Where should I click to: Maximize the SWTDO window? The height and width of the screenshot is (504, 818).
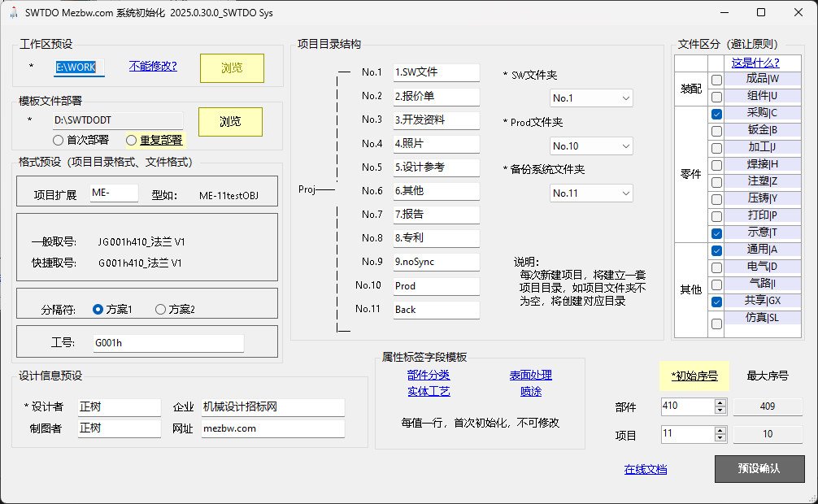coord(760,12)
